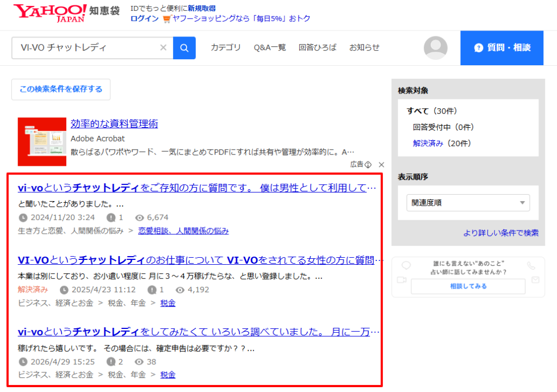Click the eye icon next to 38
Image resolution: width=557 pixels, height=392 pixels.
[139, 362]
